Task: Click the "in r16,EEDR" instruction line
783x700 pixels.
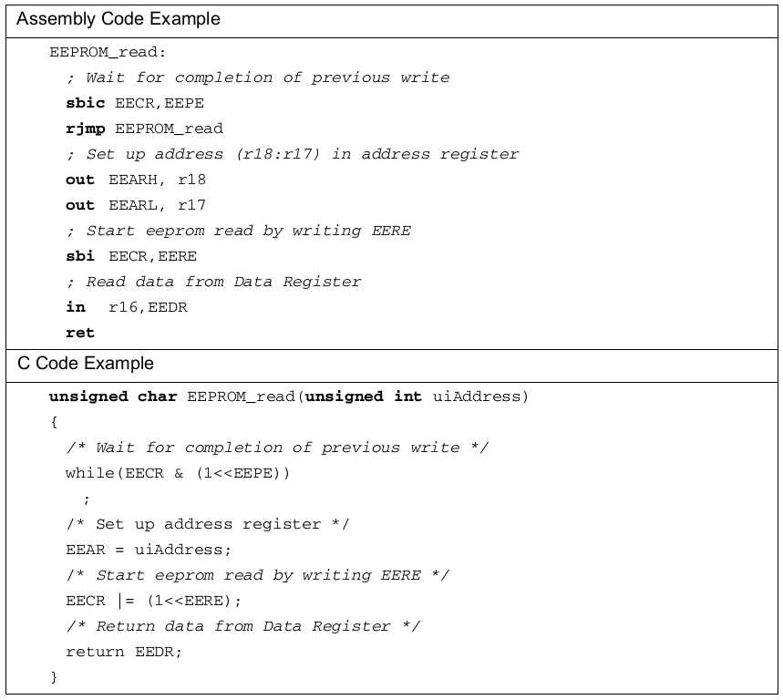Action: [127, 307]
